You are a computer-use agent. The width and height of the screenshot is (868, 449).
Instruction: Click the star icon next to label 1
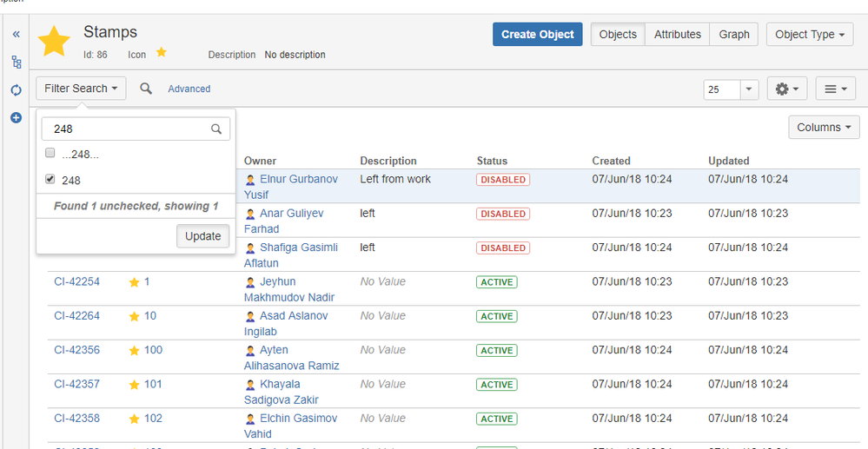134,282
